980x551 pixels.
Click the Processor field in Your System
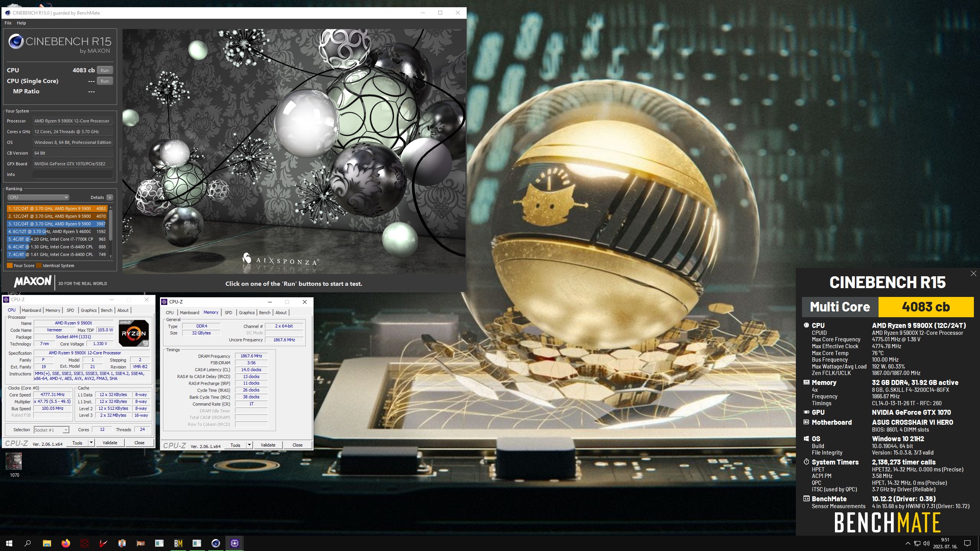pos(73,121)
